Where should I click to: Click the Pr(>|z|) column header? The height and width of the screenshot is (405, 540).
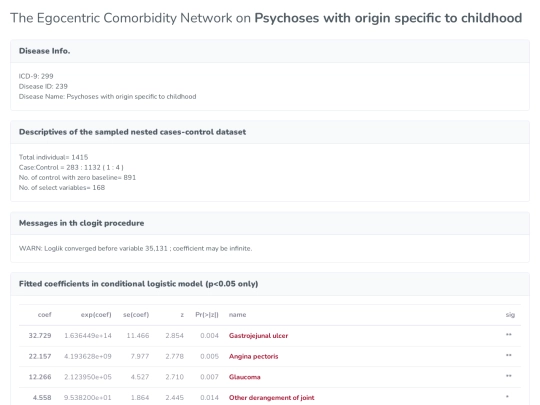coord(207,315)
